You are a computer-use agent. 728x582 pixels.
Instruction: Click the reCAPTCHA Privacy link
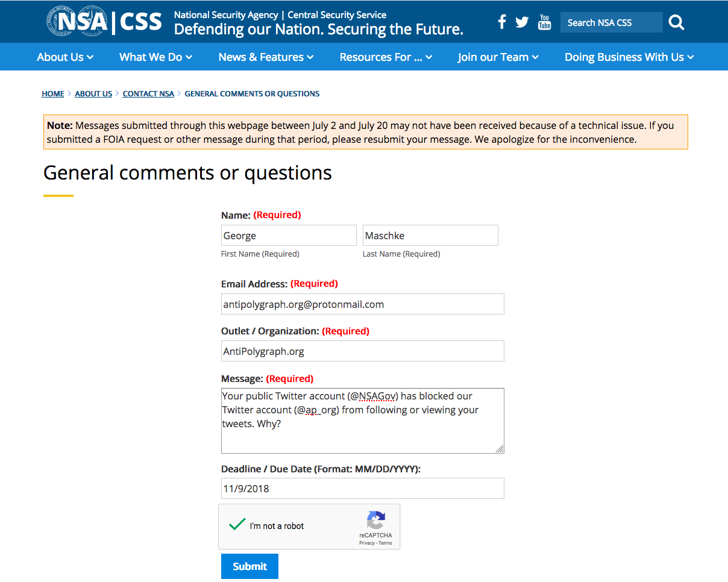click(366, 543)
